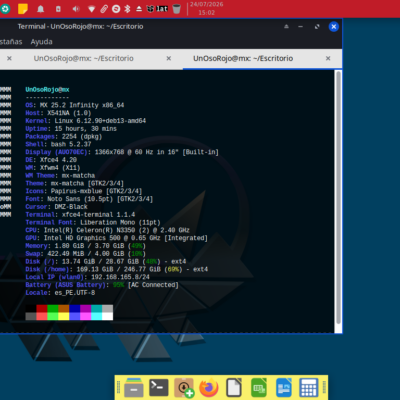Click the 'Shell: bash 5.2.37' line
Viewport: 400px width, 400px height.
point(58,144)
